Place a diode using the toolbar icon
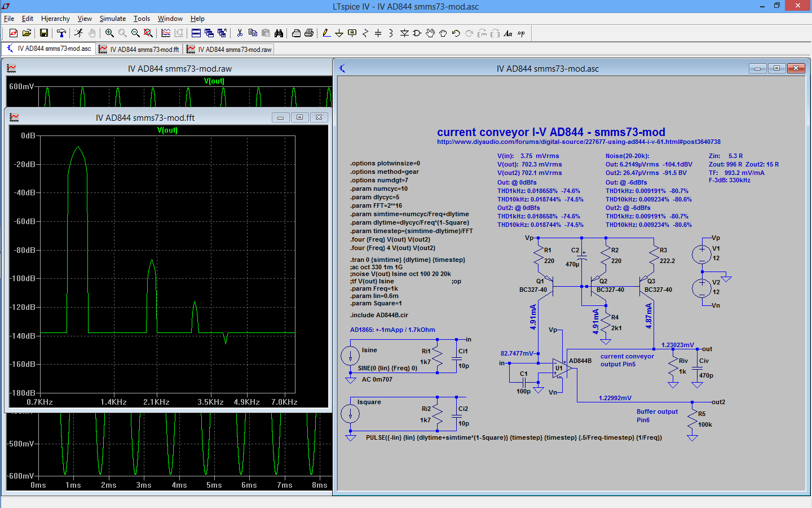Screen dimensions: 812x508 404,33
